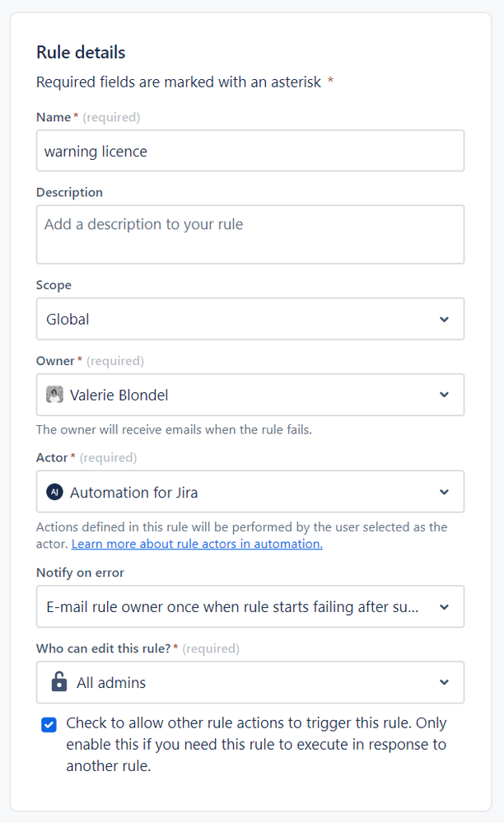Expand the E-mail rule owner notify dropdown

pos(231,607)
